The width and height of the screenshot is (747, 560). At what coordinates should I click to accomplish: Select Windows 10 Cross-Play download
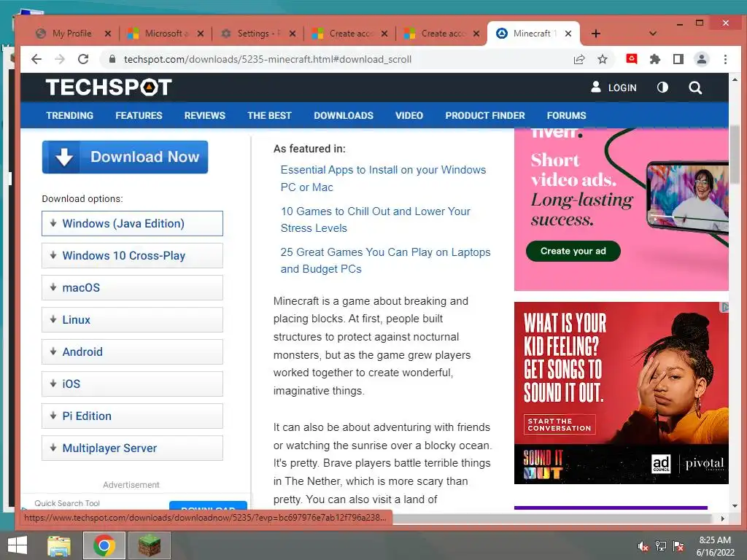tap(132, 256)
